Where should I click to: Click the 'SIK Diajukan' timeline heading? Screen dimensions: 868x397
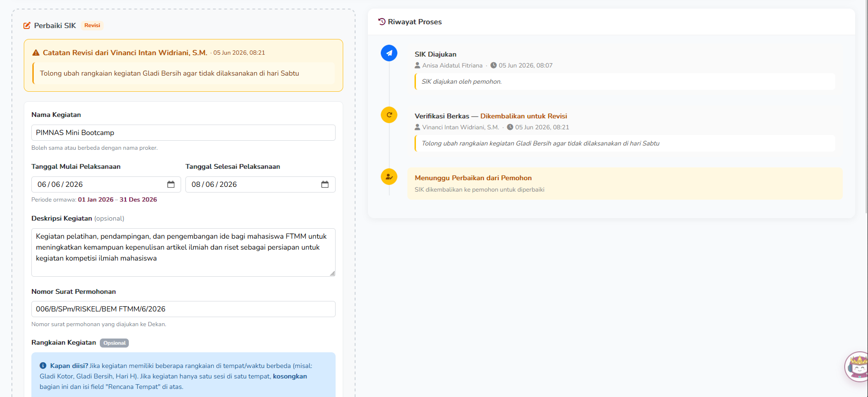pos(435,54)
